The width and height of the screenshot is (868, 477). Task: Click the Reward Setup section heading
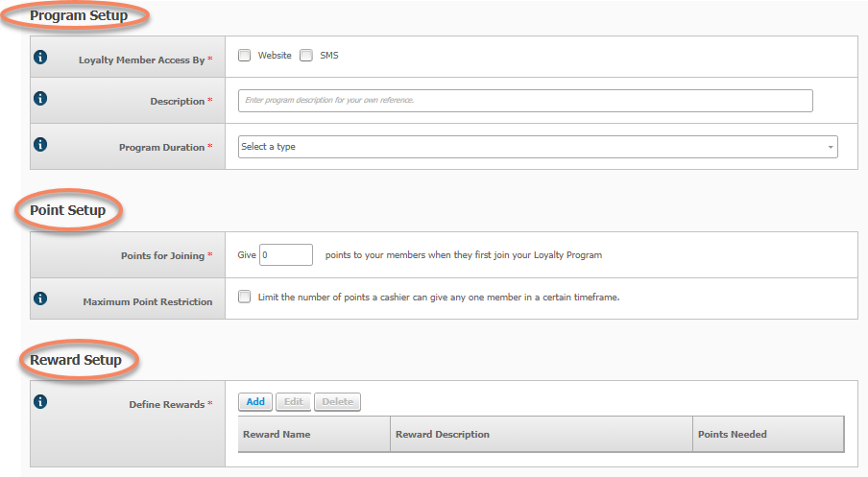(76, 360)
